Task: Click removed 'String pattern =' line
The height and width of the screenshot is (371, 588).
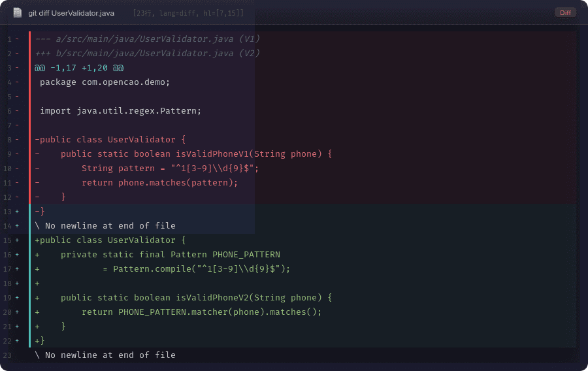Action: tap(146, 169)
